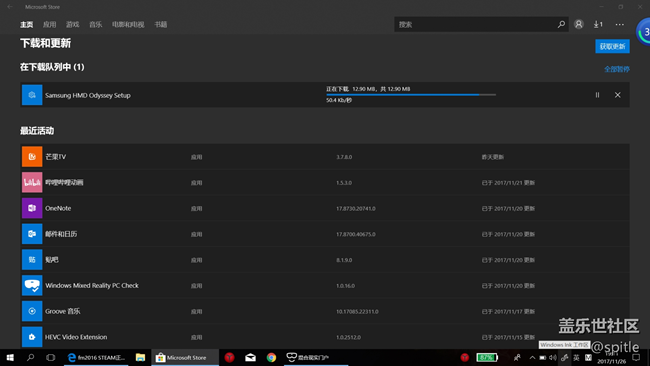The width and height of the screenshot is (650, 366).
Task: Focus the Store search box
Action: (x=476, y=24)
